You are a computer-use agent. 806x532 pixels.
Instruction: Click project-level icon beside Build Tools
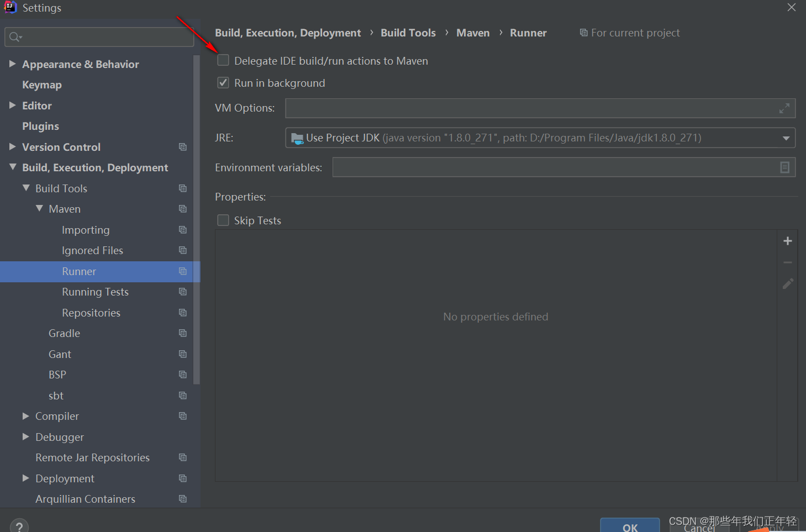coord(183,188)
